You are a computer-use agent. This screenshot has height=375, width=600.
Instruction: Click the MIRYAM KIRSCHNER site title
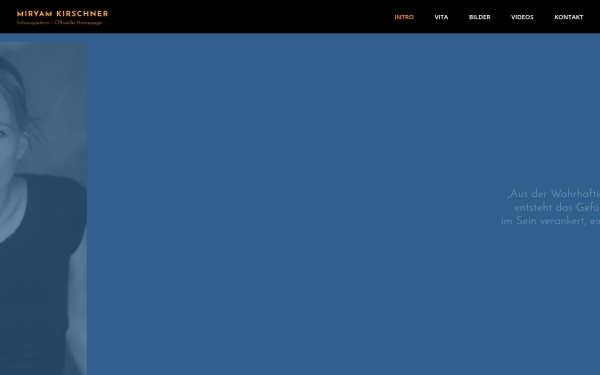point(62,14)
